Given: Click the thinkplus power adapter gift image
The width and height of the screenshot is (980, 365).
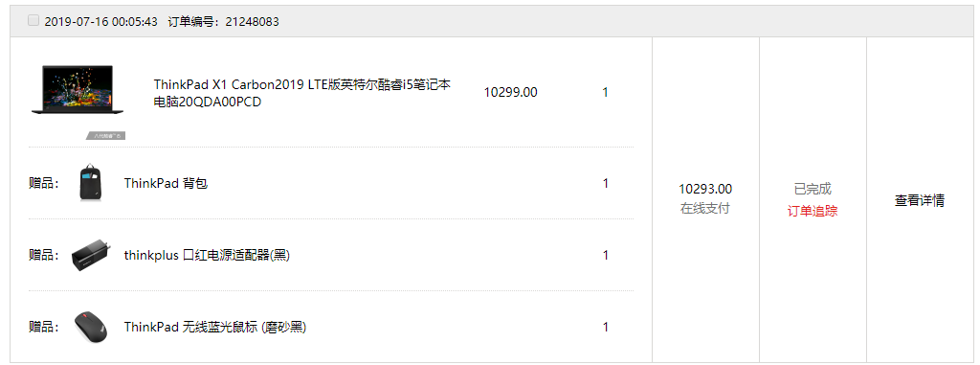Looking at the screenshot, I should tap(91, 255).
